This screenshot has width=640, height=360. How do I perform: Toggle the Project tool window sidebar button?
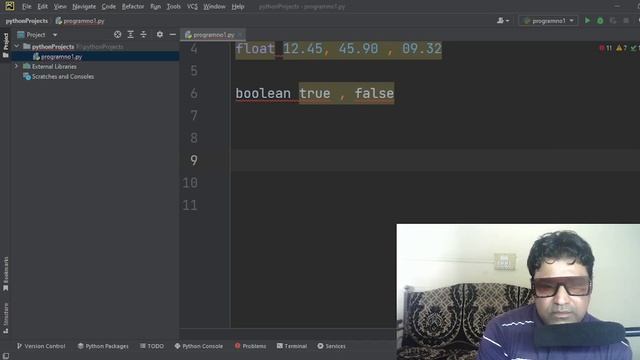[x=6, y=45]
